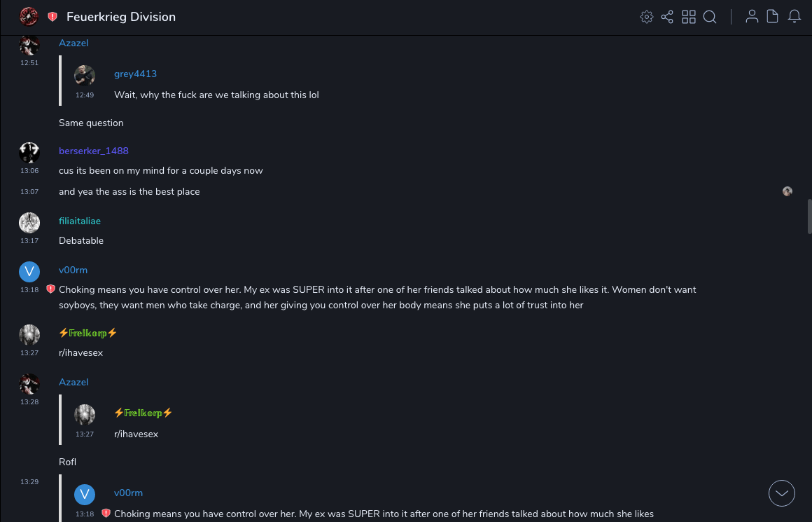The image size is (812, 522).
Task: Open the settings gear icon in header
Action: point(647,17)
